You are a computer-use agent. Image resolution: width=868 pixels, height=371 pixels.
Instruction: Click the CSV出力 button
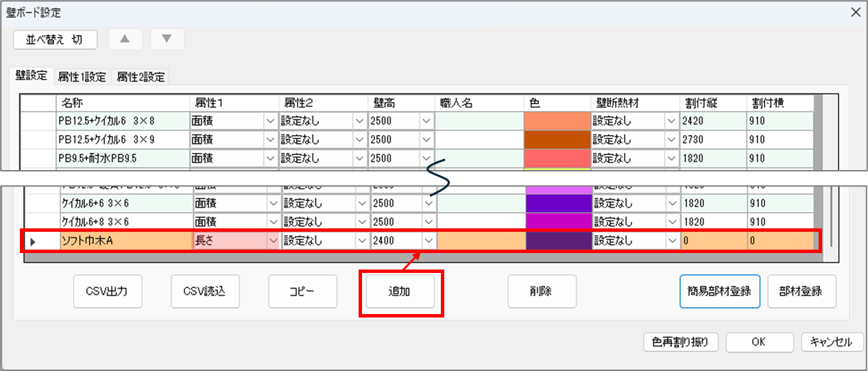[108, 291]
